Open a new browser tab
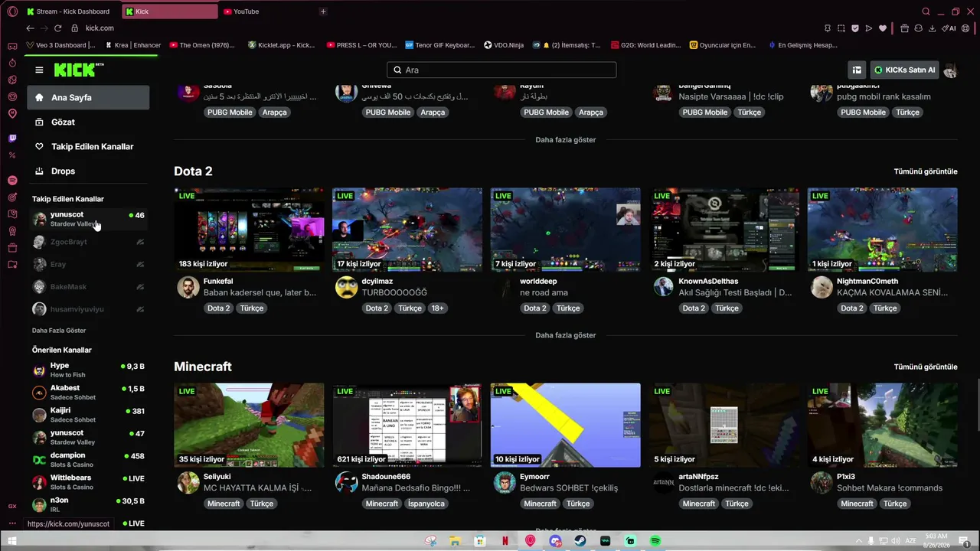The width and height of the screenshot is (980, 551). [x=323, y=11]
